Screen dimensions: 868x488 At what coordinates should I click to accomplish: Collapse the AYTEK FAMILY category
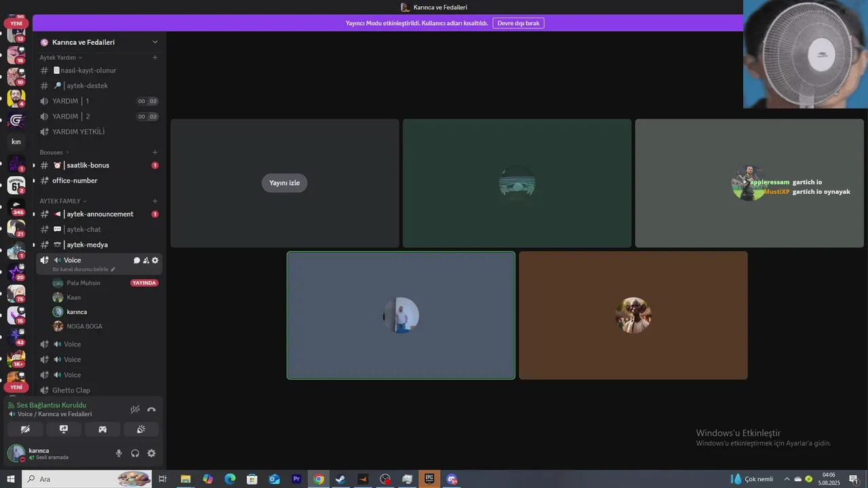click(62, 201)
